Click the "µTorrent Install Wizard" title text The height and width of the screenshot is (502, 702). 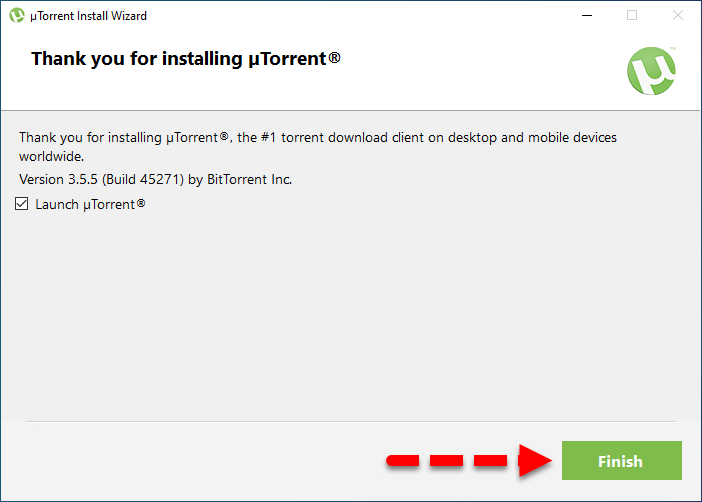tap(90, 15)
